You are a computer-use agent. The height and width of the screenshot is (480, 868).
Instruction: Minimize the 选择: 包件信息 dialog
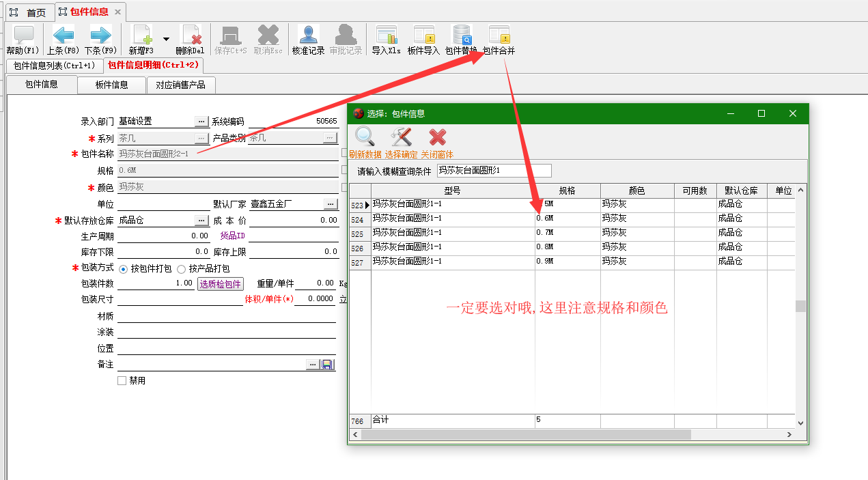(730, 113)
